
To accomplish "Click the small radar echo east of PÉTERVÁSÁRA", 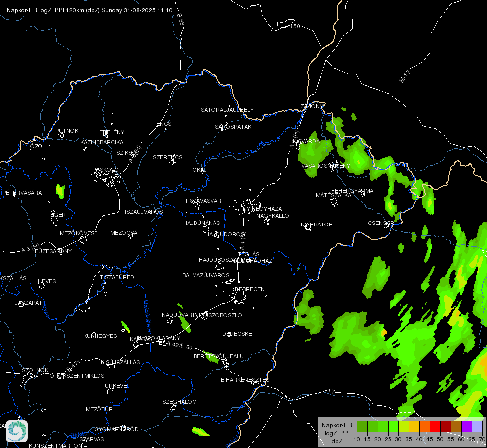I will click(60, 191).
